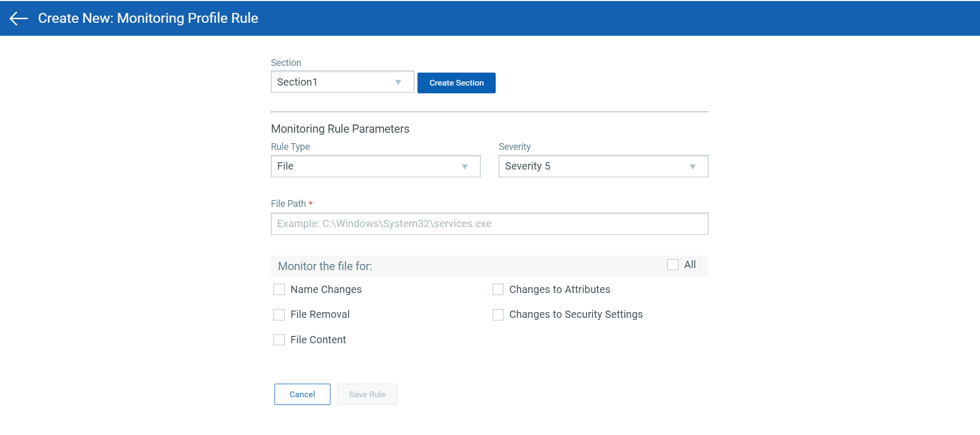Click the Monitor the file for: header text
This screenshot has height=435, width=980.
coord(325,266)
